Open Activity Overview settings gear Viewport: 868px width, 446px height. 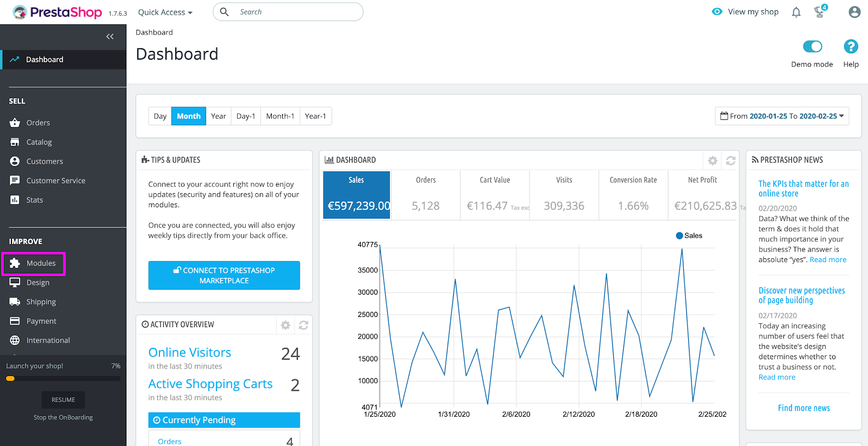point(285,325)
